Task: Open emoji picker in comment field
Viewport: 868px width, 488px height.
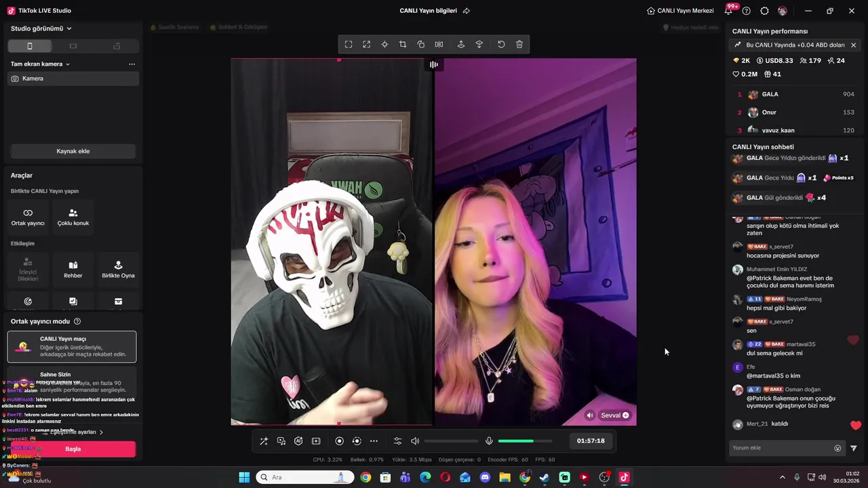Action: click(x=837, y=448)
